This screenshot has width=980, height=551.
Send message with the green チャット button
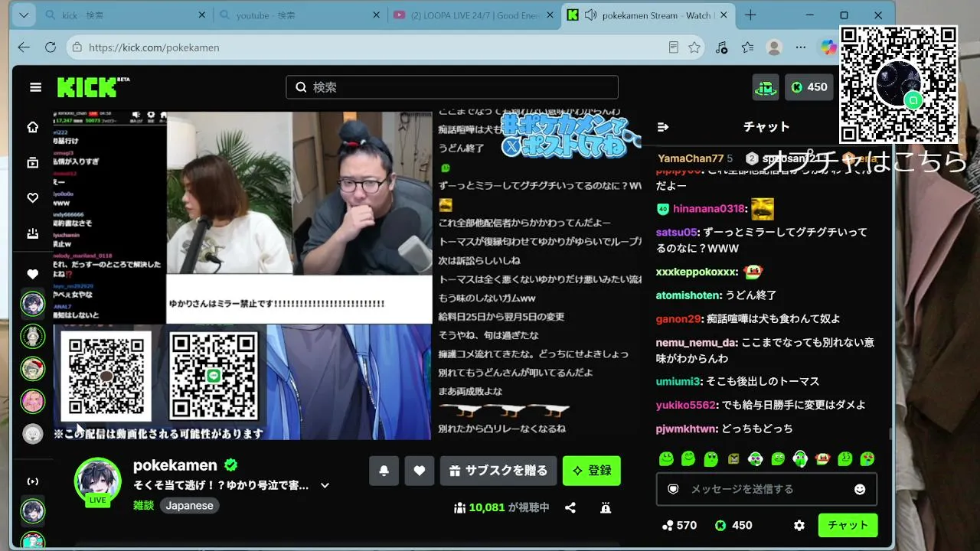(848, 526)
